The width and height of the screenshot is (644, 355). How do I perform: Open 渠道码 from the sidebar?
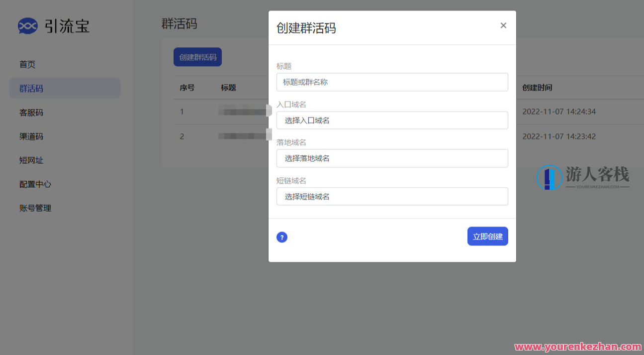[31, 136]
